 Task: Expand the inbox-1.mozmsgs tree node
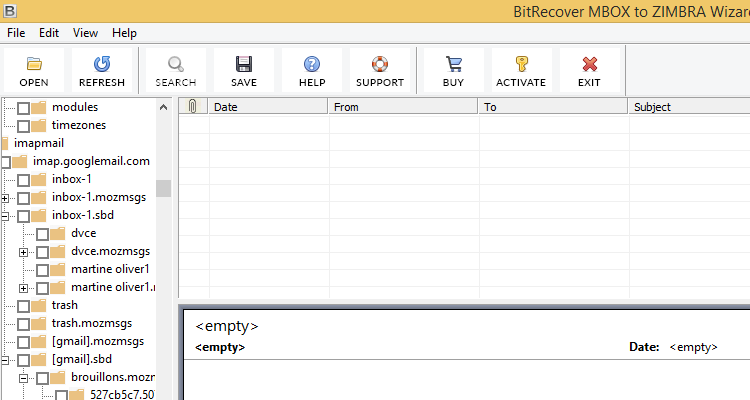[5, 198]
